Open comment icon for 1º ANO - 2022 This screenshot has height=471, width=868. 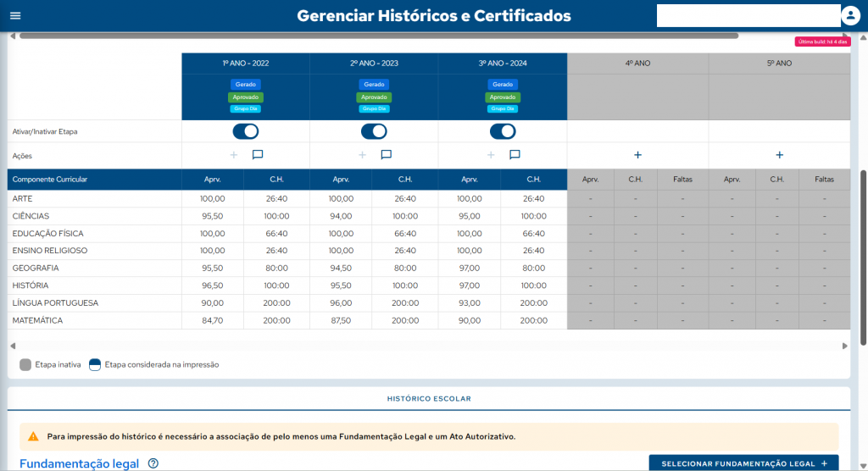(x=258, y=155)
